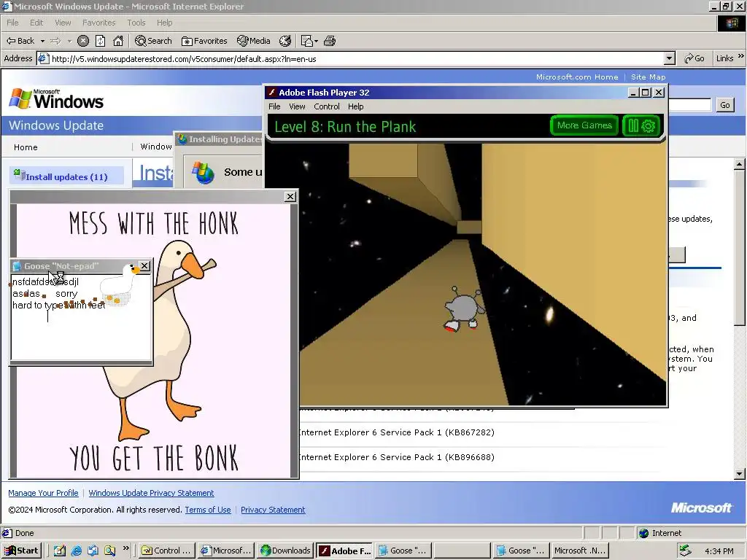Screen dimensions: 747x560
Task: Switch to Adobe Flash taskbar button
Action: click(344, 551)
